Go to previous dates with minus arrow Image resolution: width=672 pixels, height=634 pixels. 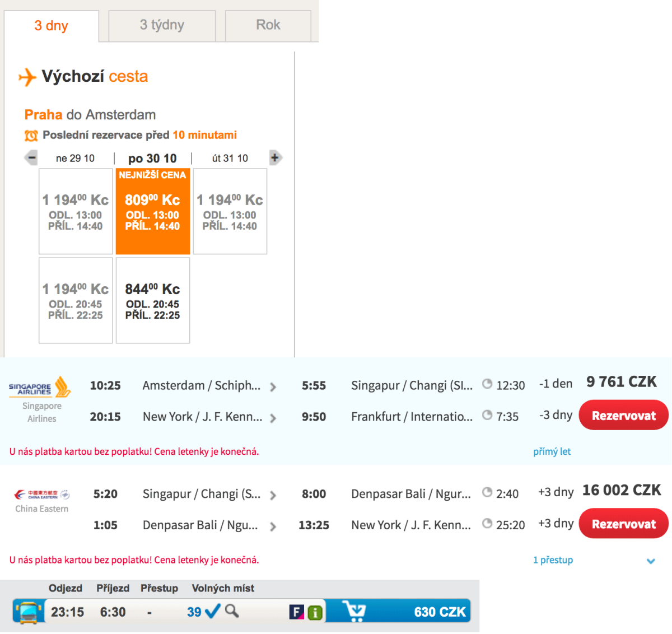point(32,158)
